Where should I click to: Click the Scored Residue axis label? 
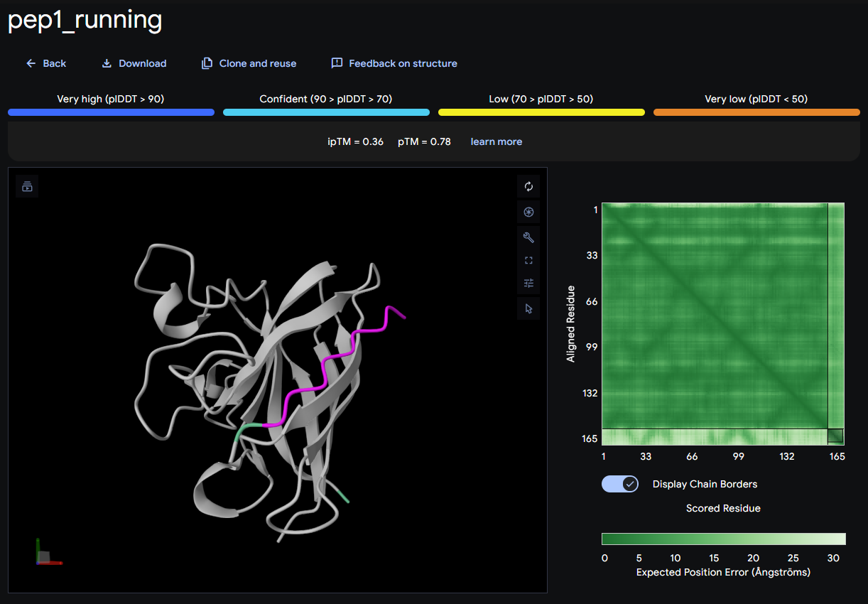pyautogui.click(x=723, y=508)
